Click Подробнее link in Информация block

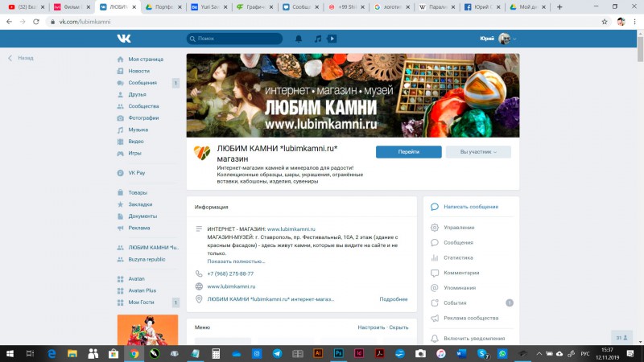click(394, 299)
